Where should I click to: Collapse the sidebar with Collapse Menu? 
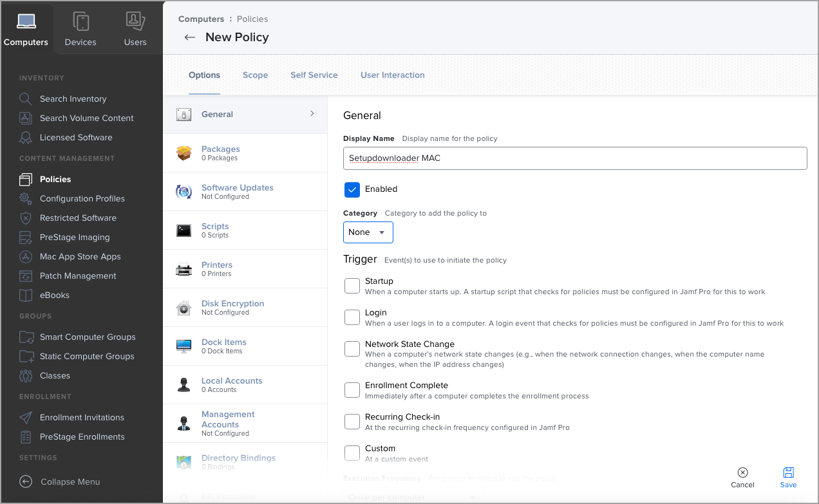pyautogui.click(x=26, y=481)
